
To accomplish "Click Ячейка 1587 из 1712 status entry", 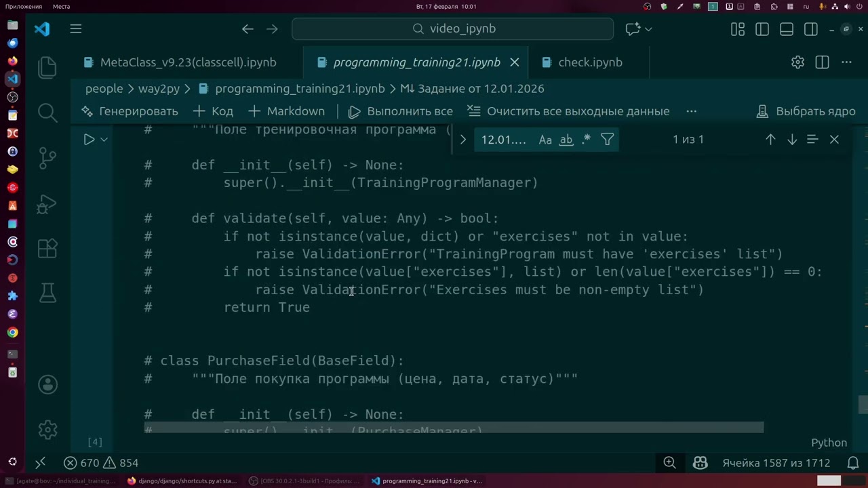I will coord(776,463).
